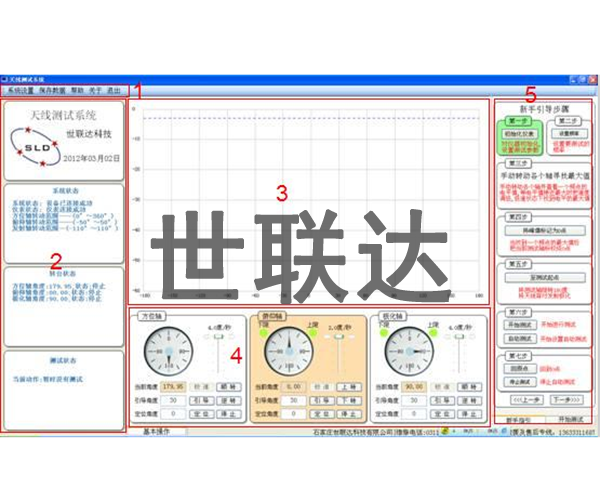
Task: Click the 退出 menu item
Action: click(114, 91)
